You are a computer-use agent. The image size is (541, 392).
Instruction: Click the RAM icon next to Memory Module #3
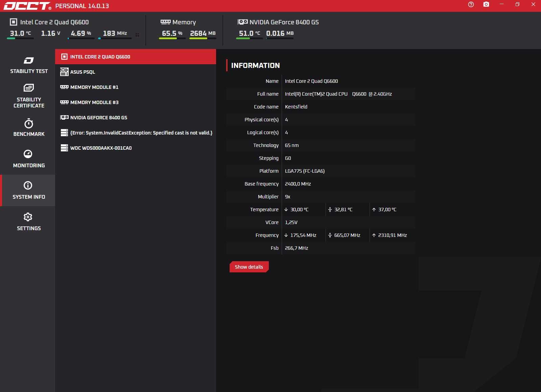64,102
